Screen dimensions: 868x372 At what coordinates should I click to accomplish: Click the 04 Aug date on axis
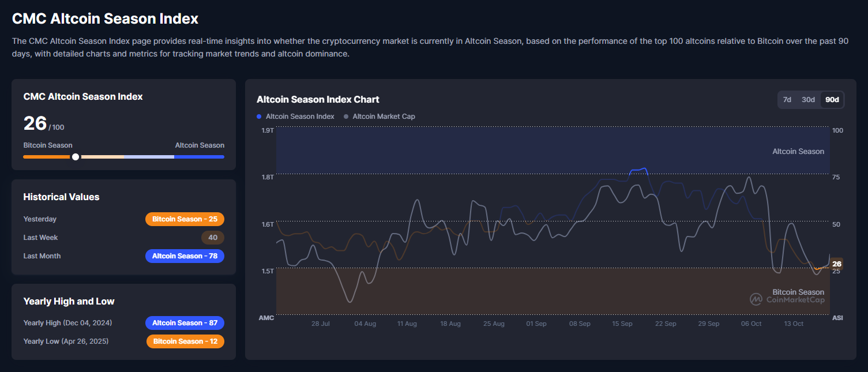click(365, 324)
